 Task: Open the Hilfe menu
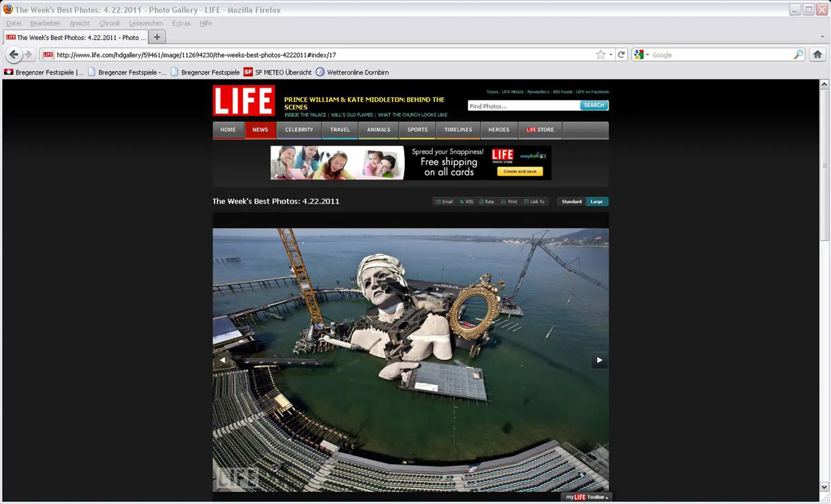206,23
